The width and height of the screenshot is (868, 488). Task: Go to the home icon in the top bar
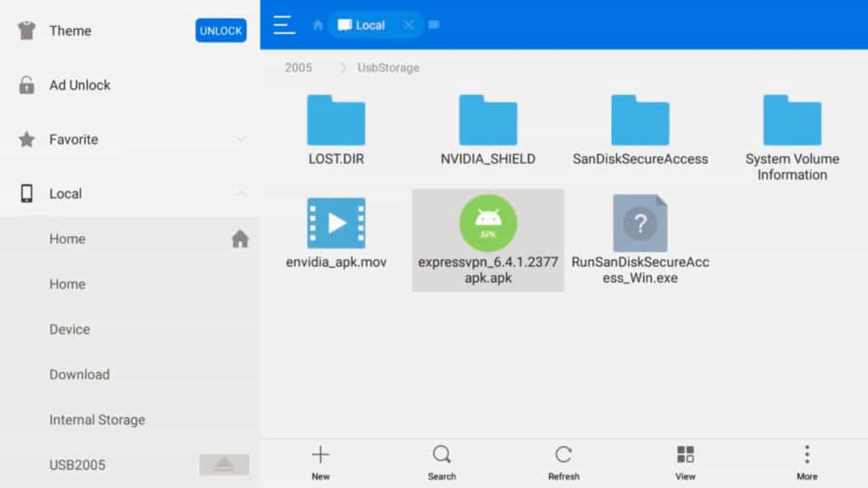click(x=318, y=25)
